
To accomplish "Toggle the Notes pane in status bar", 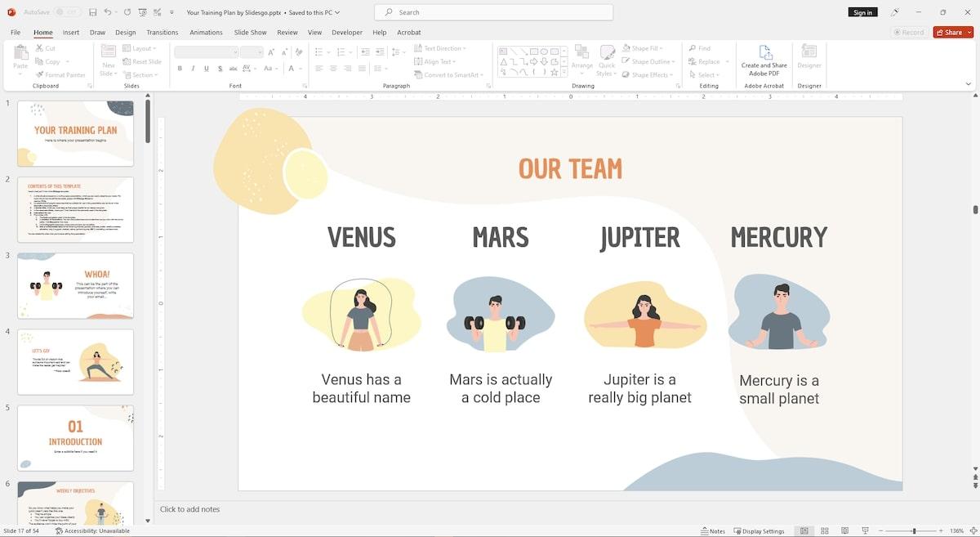I will pyautogui.click(x=712, y=531).
